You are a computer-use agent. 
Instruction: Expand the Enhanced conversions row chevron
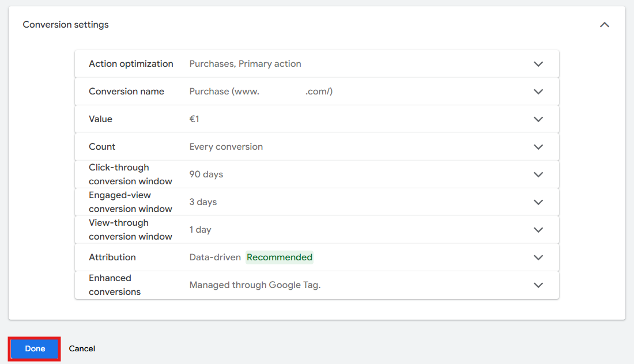pyautogui.click(x=538, y=285)
